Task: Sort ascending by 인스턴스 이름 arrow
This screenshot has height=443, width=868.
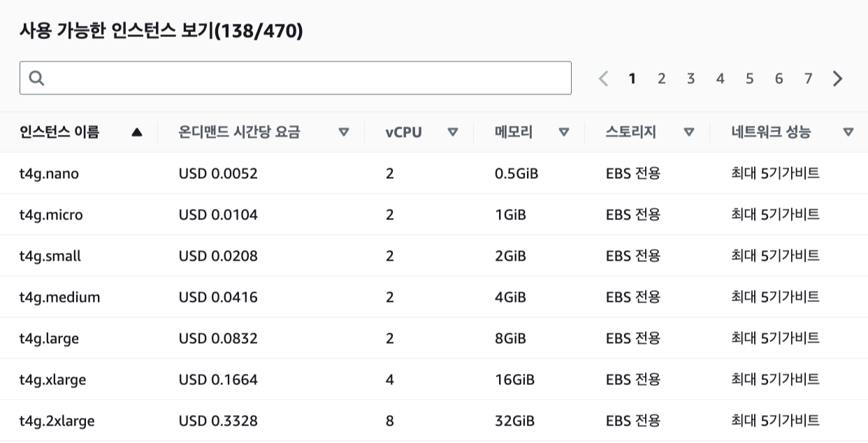Action: [x=137, y=132]
